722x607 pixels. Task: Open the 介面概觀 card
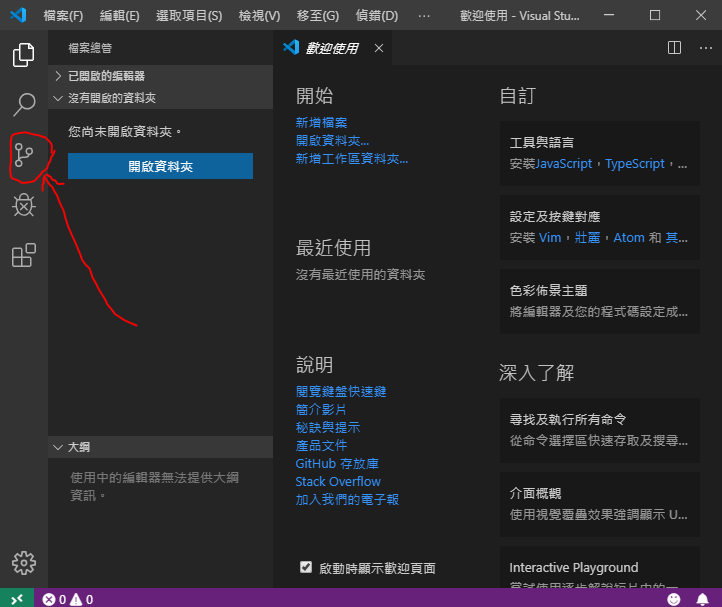(600, 504)
